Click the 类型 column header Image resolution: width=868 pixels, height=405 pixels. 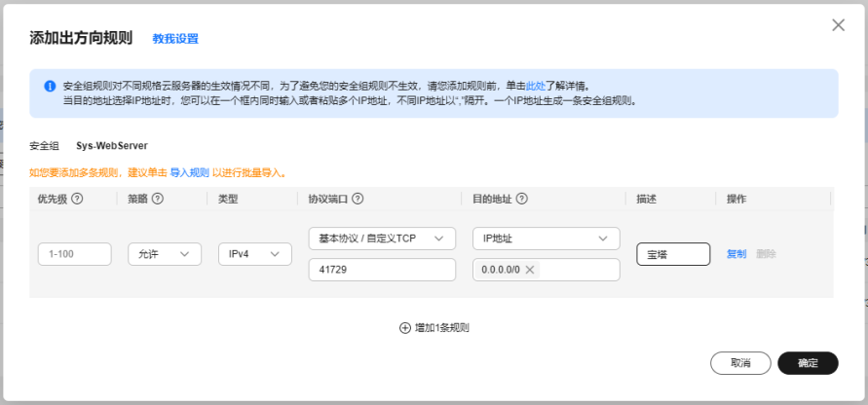(228, 200)
